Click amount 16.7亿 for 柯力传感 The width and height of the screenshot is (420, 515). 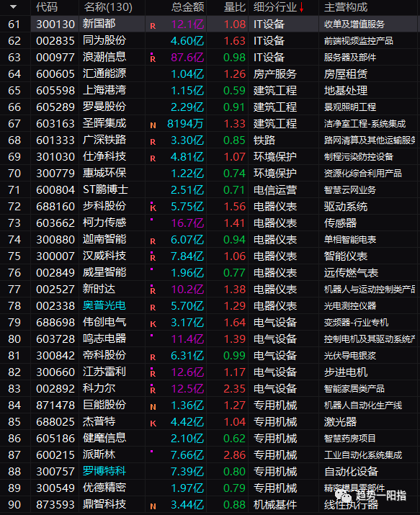click(187, 223)
